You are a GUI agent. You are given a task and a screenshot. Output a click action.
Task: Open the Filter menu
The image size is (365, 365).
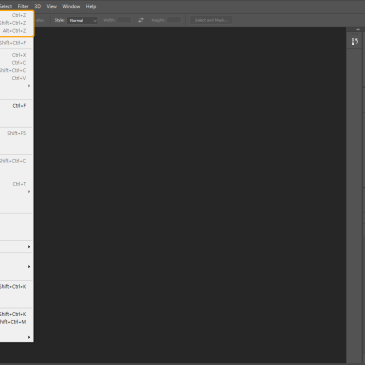click(23, 6)
